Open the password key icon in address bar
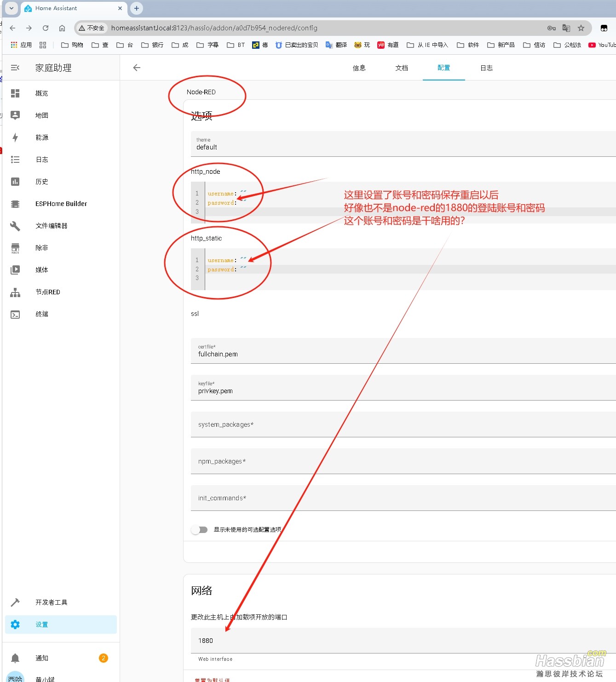 point(552,28)
